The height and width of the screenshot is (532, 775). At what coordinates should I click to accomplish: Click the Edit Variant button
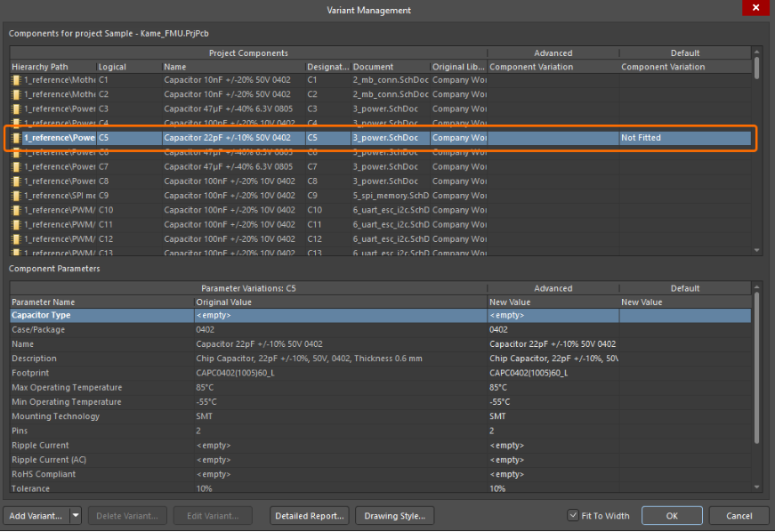213,516
